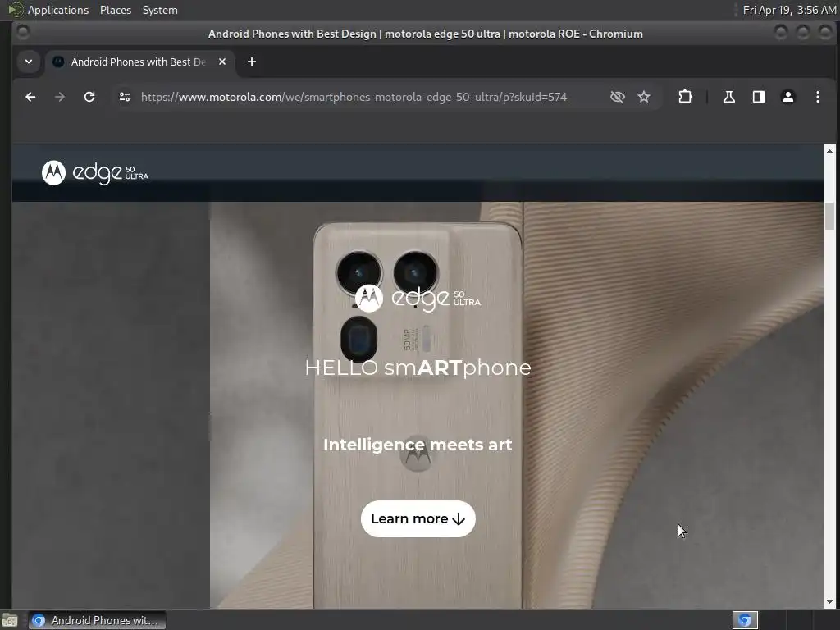840x630 pixels.
Task: Click the crossed-out eye tracking protection icon
Action: [618, 97]
